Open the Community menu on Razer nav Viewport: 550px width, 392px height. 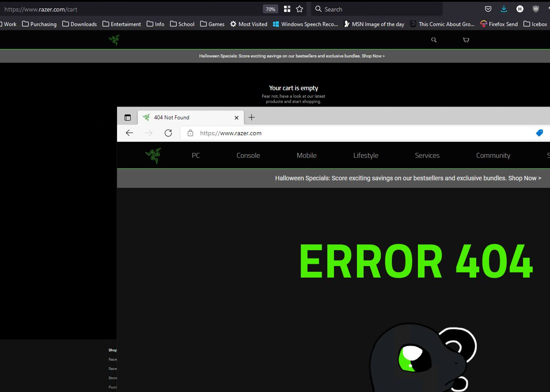pos(493,156)
